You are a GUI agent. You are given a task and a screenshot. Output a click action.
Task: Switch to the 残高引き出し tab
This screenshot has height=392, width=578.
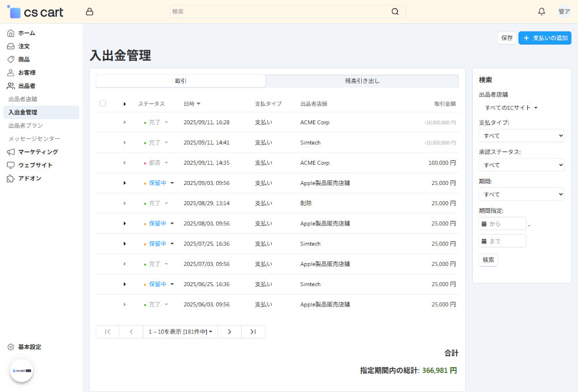[x=362, y=81]
